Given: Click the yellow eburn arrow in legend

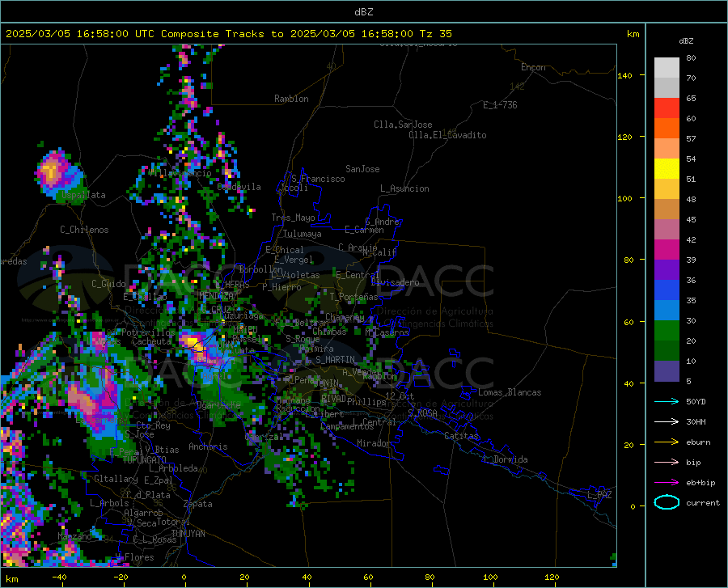Looking at the screenshot, I should pos(667,442).
